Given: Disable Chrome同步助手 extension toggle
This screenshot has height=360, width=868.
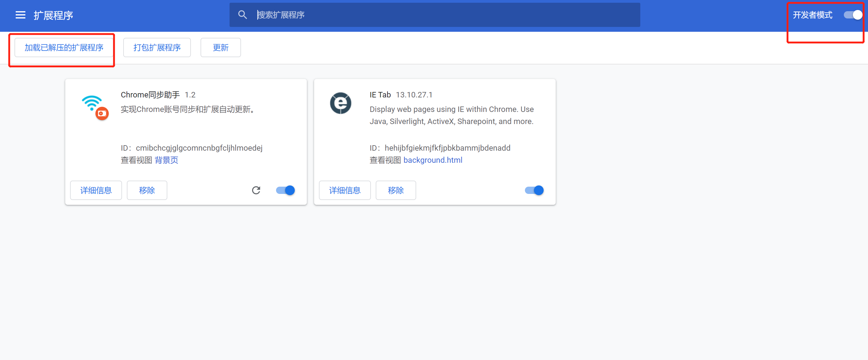Looking at the screenshot, I should coord(286,190).
